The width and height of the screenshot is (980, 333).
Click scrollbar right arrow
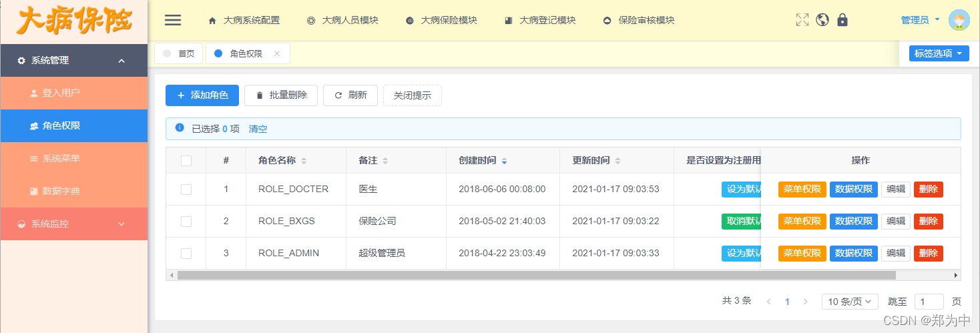(x=956, y=275)
